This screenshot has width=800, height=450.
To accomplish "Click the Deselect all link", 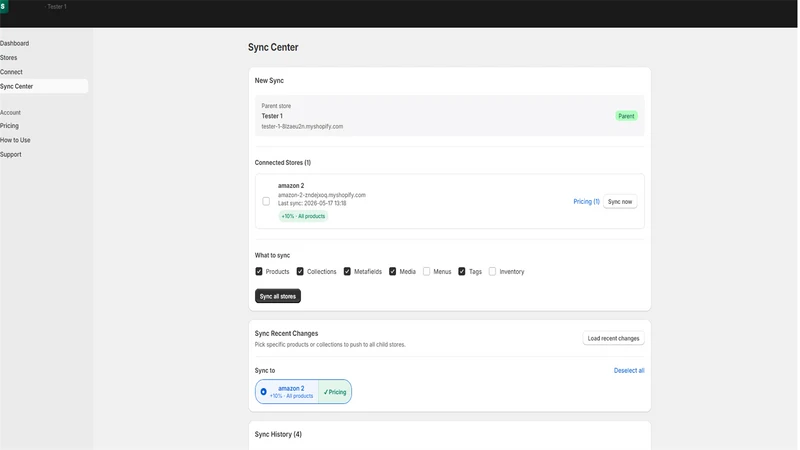I will tap(629, 370).
